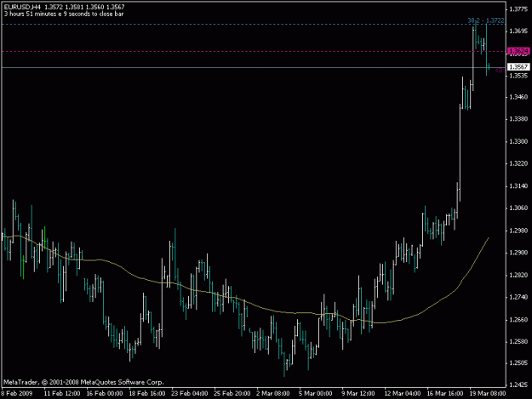532x399 pixels.
Task: Click the '16 Mar 16:00' time axis label
Action: pyautogui.click(x=445, y=393)
